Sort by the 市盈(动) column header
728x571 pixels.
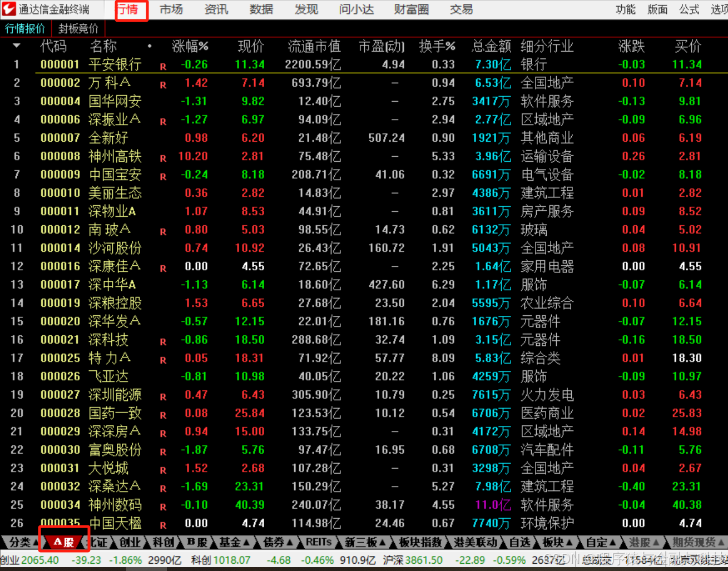(382, 46)
